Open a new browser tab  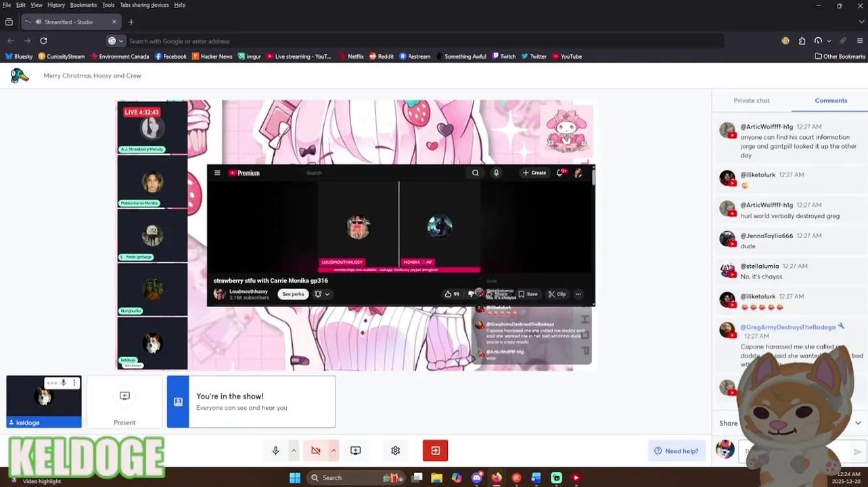[131, 22]
